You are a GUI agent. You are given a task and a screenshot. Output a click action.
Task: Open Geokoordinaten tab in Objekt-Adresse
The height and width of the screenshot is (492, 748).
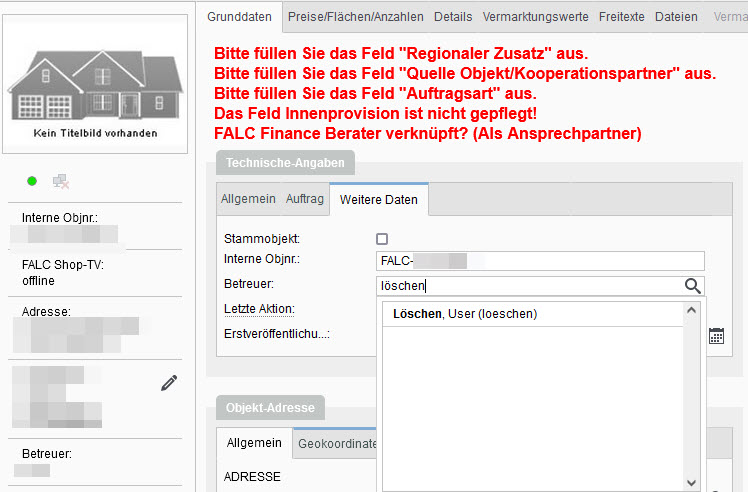click(338, 443)
